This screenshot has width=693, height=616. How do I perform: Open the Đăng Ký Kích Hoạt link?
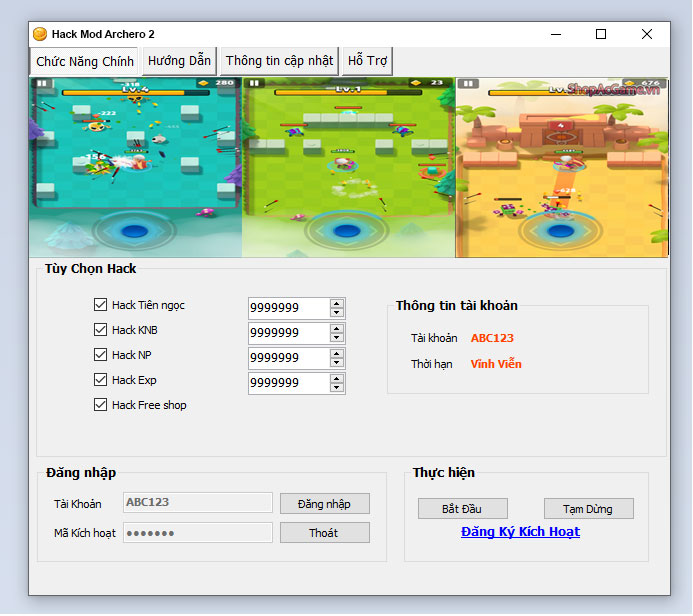520,532
